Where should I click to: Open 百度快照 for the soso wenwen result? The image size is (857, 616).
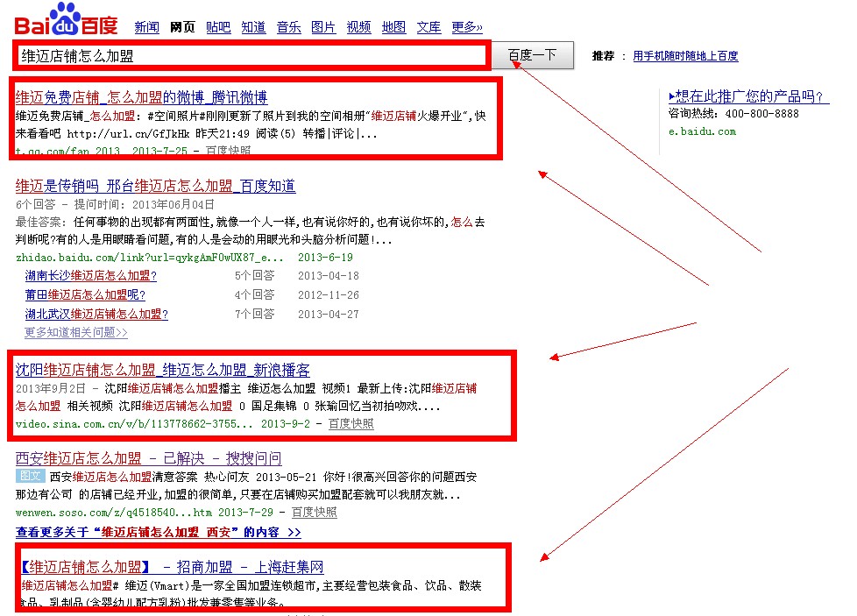(315, 512)
